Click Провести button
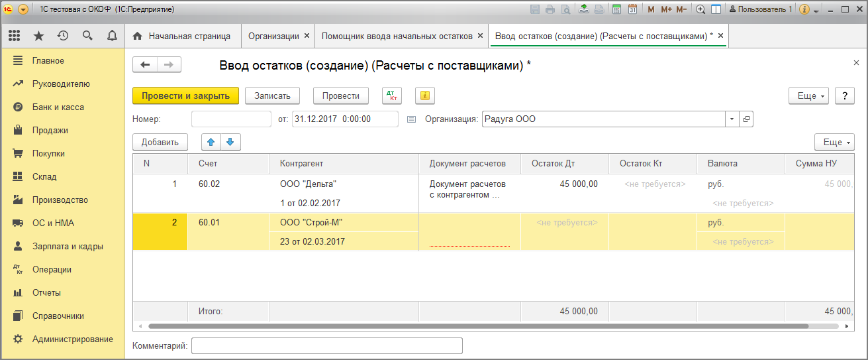The image size is (868, 360). [x=341, y=95]
